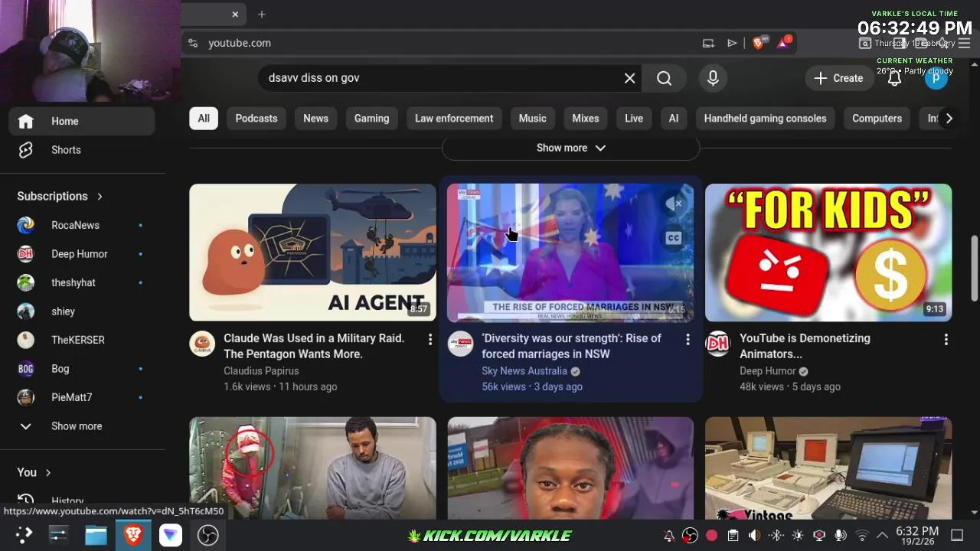Open the Sky News Australia channel avatar

[x=460, y=344]
